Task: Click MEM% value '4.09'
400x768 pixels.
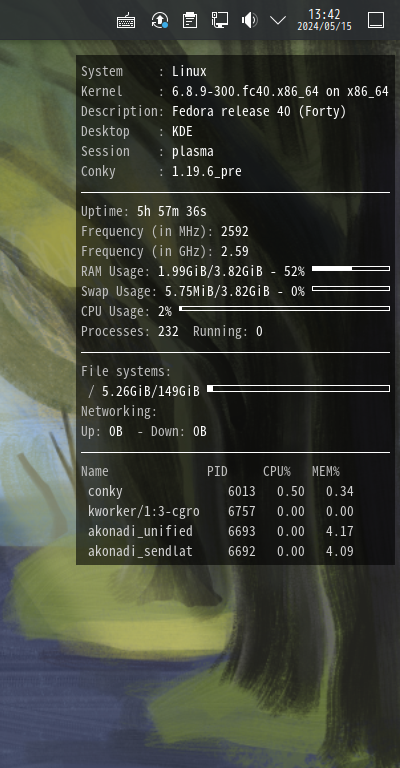Action: coord(340,552)
